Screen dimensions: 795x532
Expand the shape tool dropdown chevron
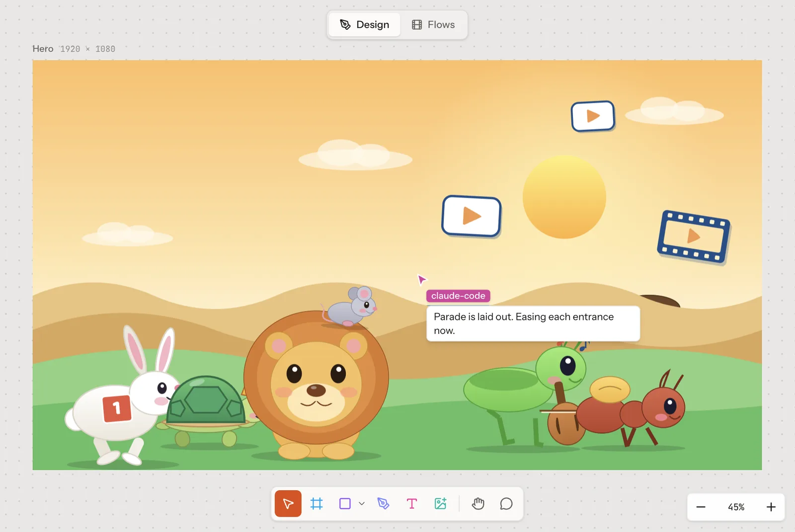pyautogui.click(x=362, y=504)
